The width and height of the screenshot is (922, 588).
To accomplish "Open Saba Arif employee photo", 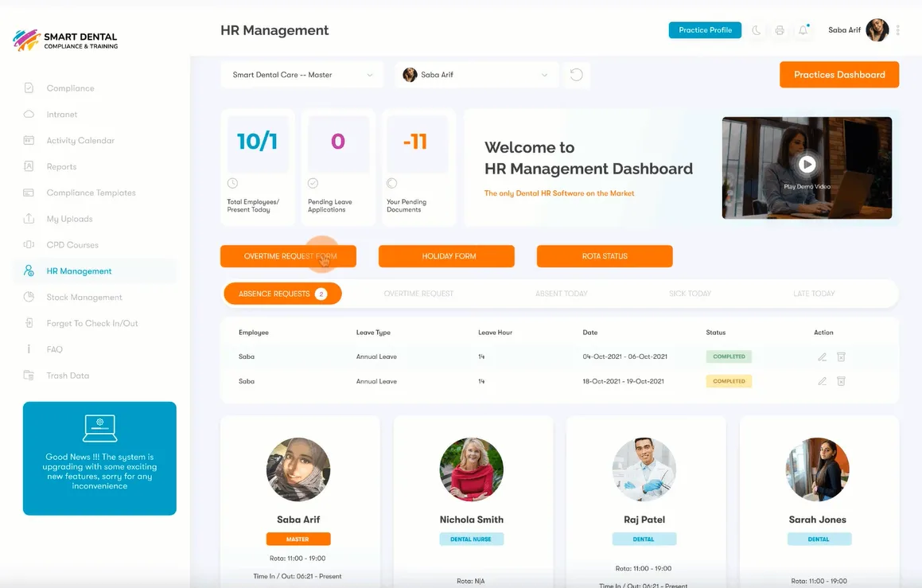I will click(298, 469).
